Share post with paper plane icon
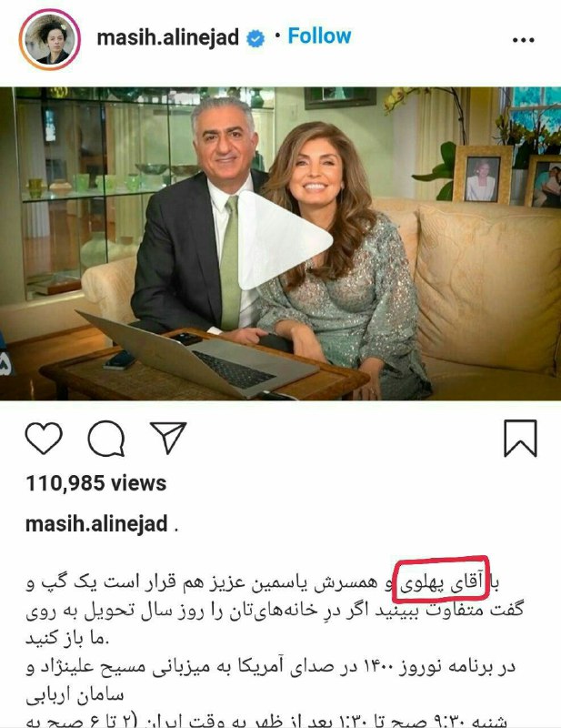 [168, 438]
